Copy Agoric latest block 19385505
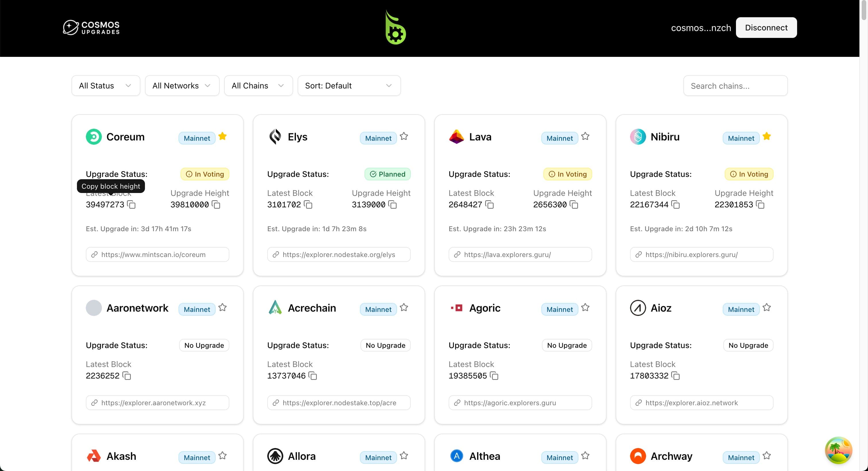The height and width of the screenshot is (471, 868). (494, 376)
